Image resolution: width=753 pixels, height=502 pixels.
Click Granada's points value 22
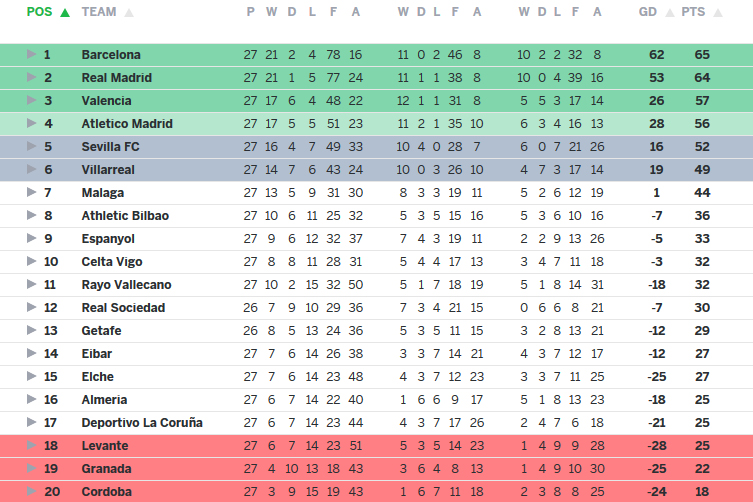[x=702, y=468]
